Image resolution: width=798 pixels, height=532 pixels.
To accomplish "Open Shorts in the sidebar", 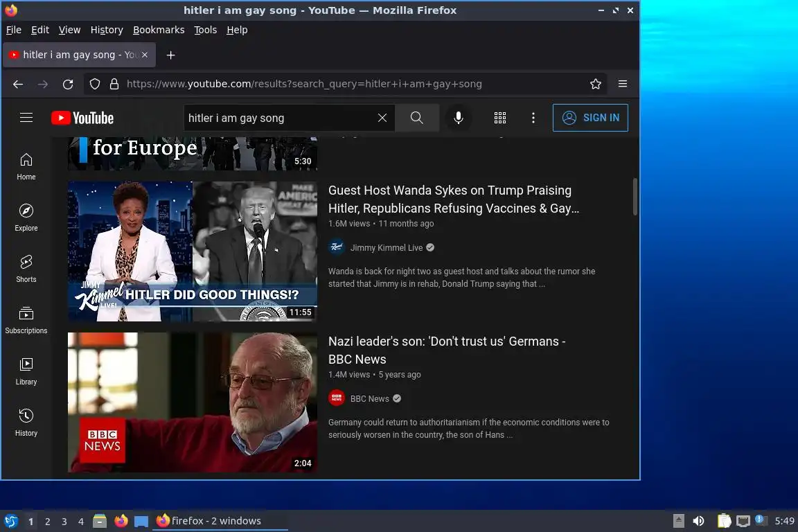I will 26,269.
